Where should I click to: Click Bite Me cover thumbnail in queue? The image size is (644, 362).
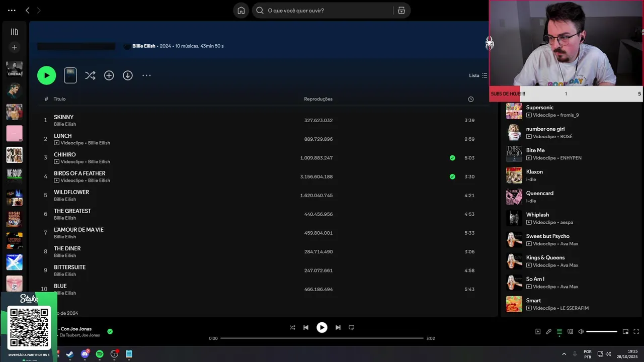tap(514, 154)
